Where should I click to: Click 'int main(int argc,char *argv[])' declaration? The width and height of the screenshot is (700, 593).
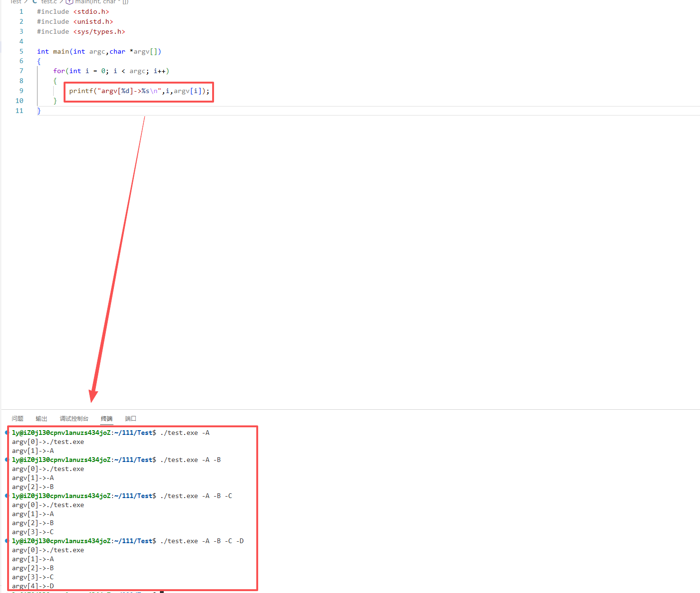99,51
